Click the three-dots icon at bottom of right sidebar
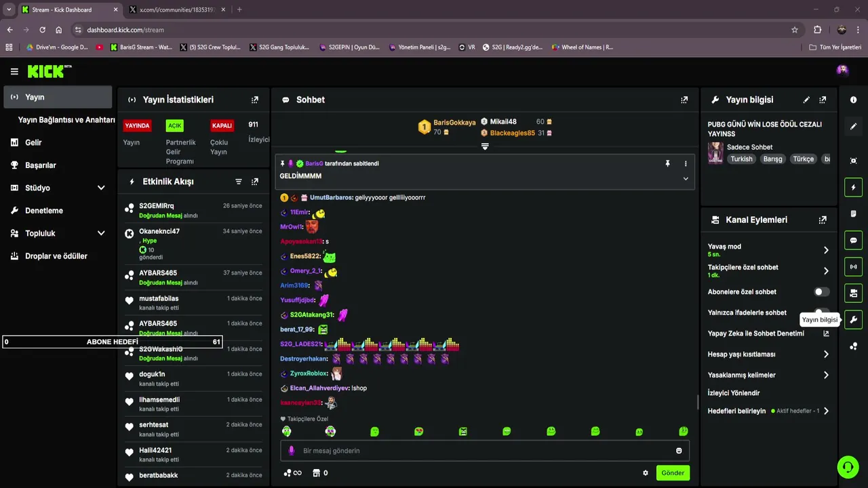This screenshot has height=488, width=868. pyautogui.click(x=853, y=346)
